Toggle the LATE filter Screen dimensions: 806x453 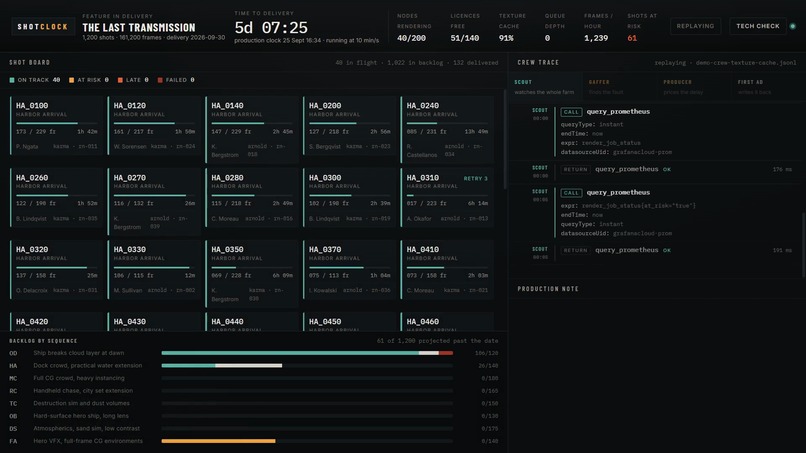pyautogui.click(x=133, y=80)
